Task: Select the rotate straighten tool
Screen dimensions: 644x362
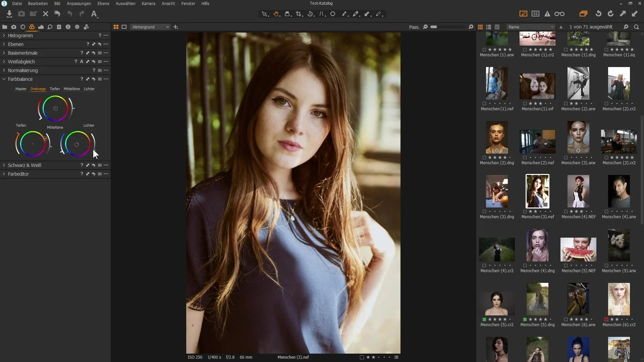Action: coord(311,14)
